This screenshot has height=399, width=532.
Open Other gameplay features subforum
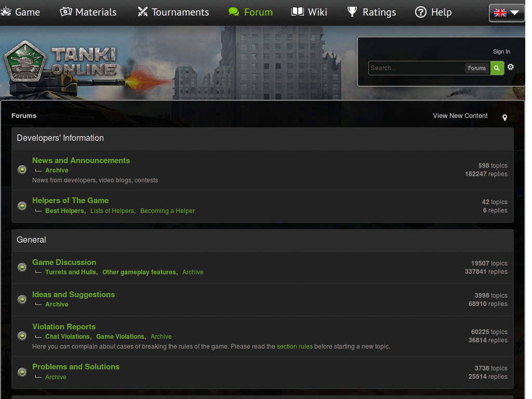click(139, 272)
